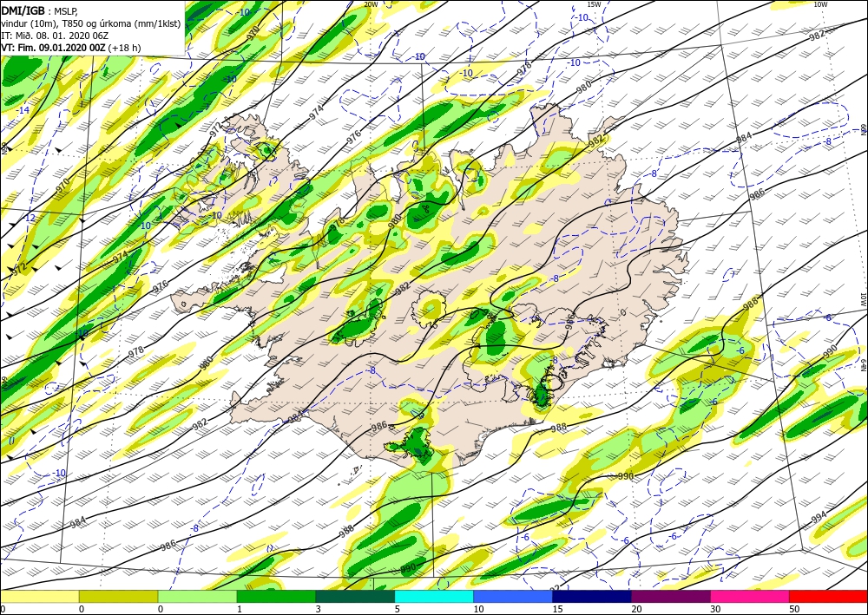Click the "vindur (10m), T850 og úrkoma" line
868x615 pixels.
point(91,23)
